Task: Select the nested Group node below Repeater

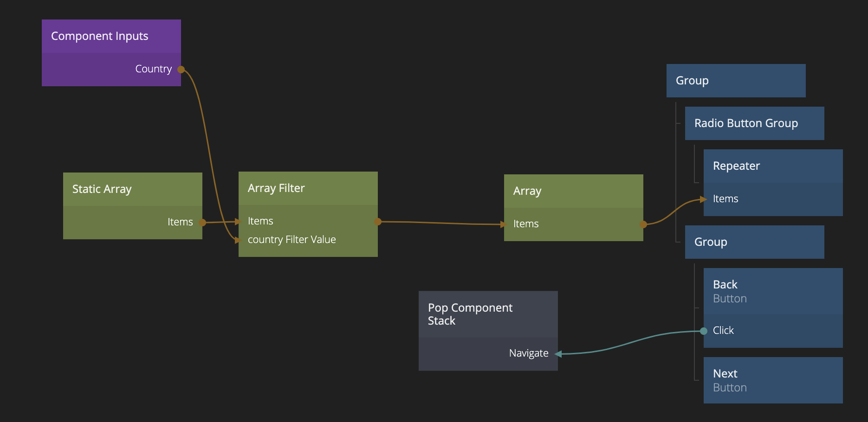Action: (754, 242)
